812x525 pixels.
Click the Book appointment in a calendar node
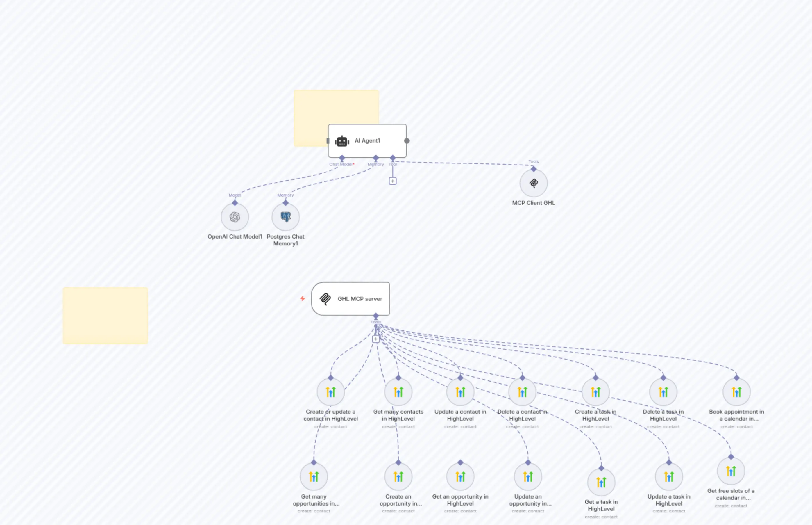pos(736,392)
